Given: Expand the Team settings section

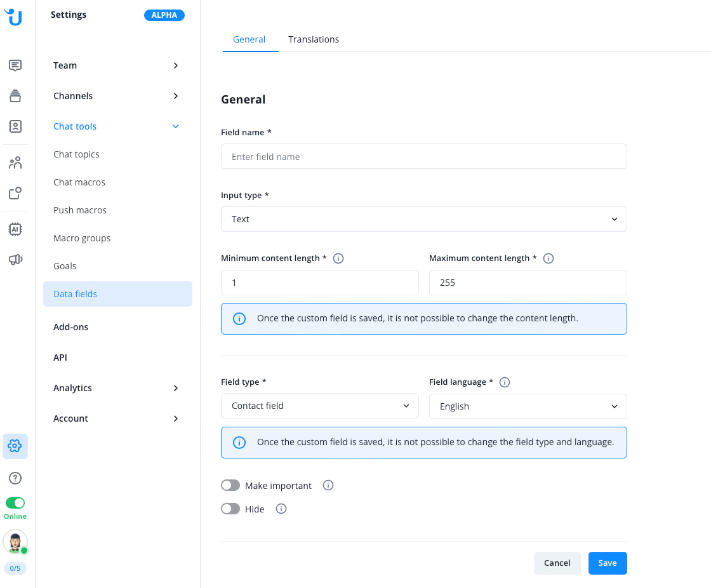Looking at the screenshot, I should (117, 65).
